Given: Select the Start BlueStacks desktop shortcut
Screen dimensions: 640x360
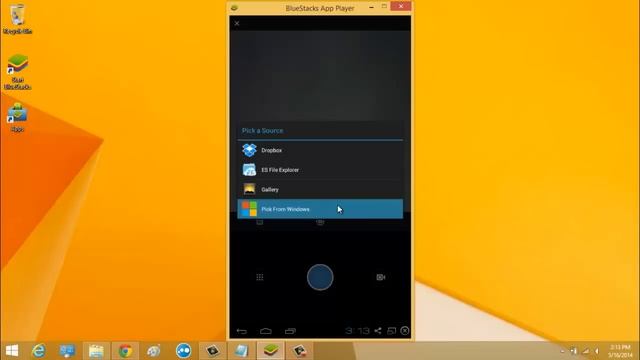Looking at the screenshot, I should 18,72.
